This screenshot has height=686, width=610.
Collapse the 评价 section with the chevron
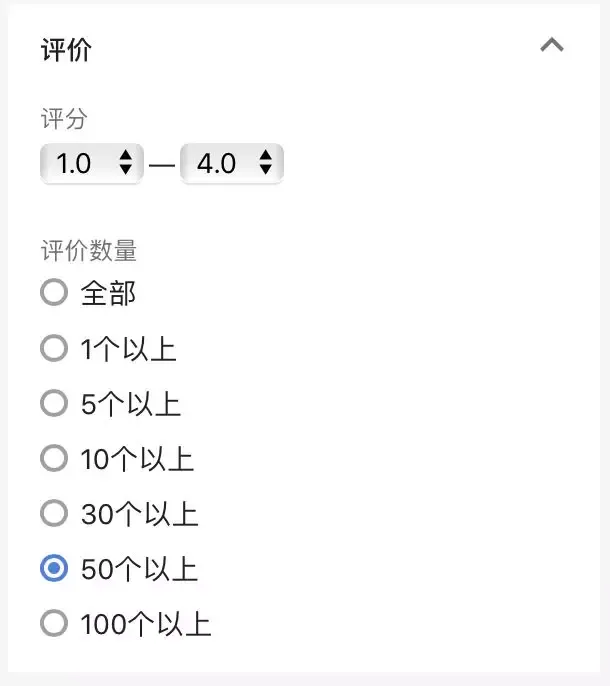click(x=552, y=45)
